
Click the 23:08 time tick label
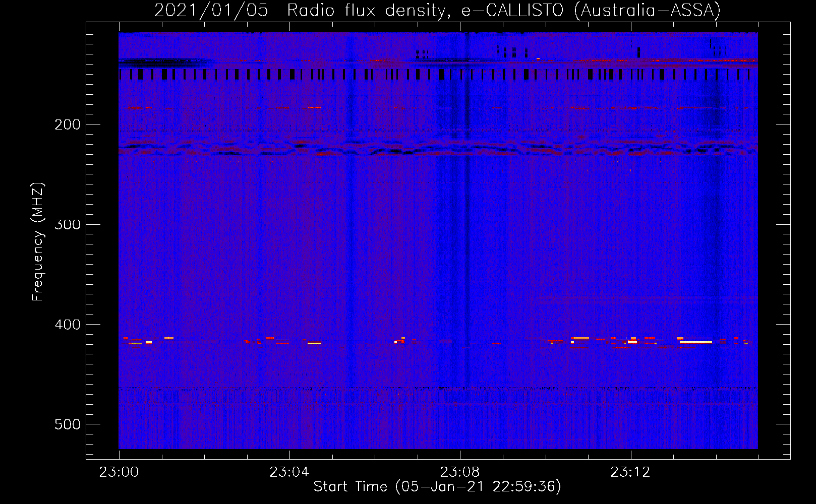pyautogui.click(x=459, y=472)
